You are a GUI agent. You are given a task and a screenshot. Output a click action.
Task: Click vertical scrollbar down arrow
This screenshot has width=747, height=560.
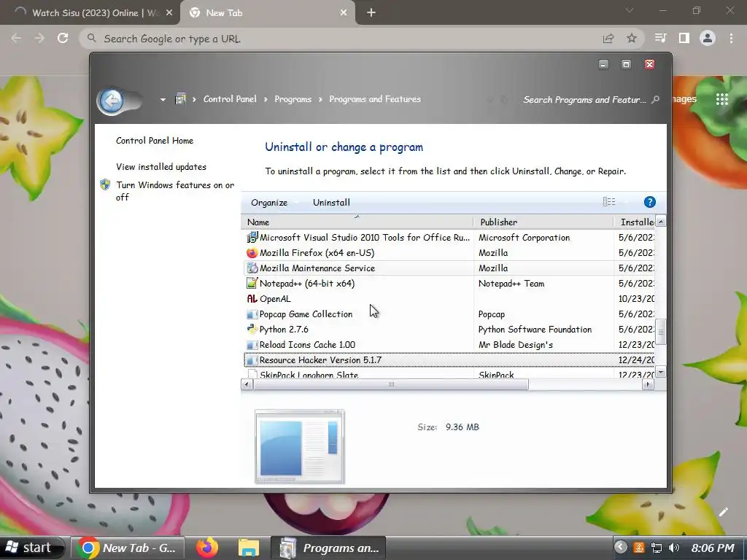coord(661,373)
